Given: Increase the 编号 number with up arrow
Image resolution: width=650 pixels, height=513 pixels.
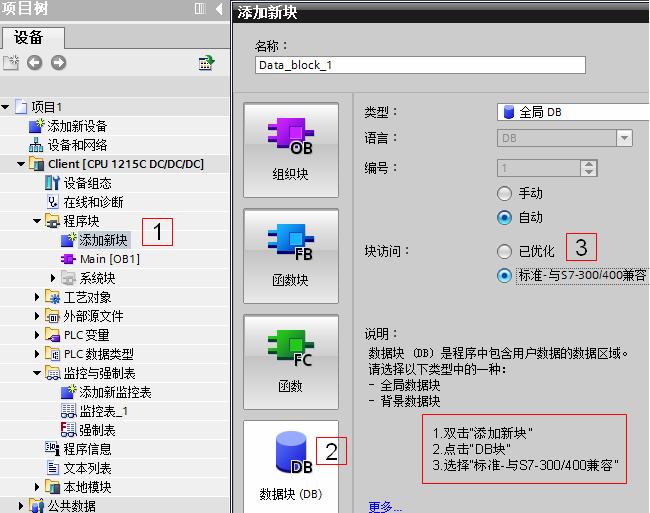Looking at the screenshot, I should coord(589,164).
